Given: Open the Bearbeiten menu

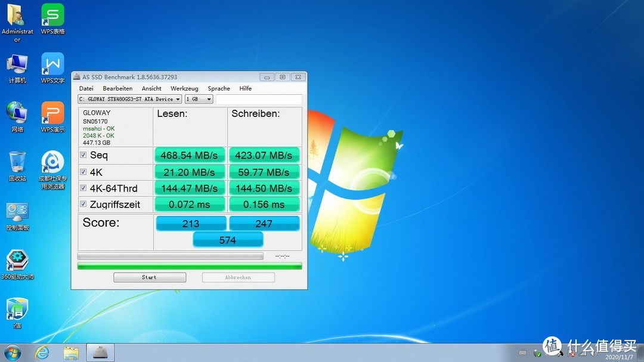Looking at the screenshot, I should point(117,88).
